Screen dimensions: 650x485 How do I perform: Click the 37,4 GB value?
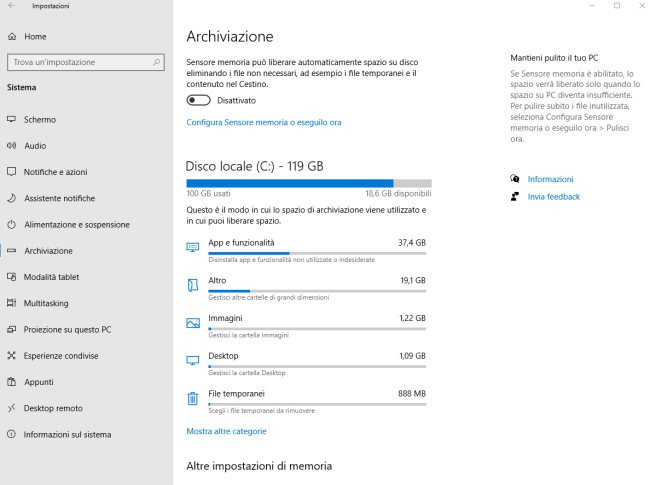pos(412,242)
